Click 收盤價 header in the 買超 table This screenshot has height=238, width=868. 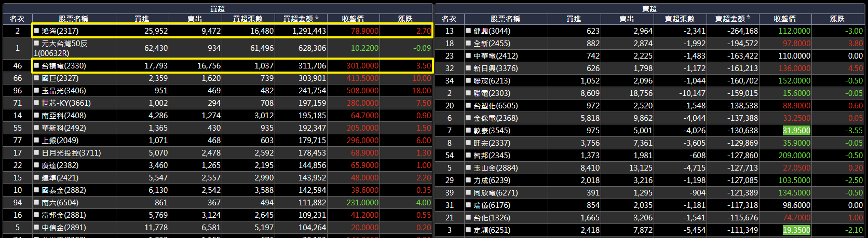[x=353, y=19]
